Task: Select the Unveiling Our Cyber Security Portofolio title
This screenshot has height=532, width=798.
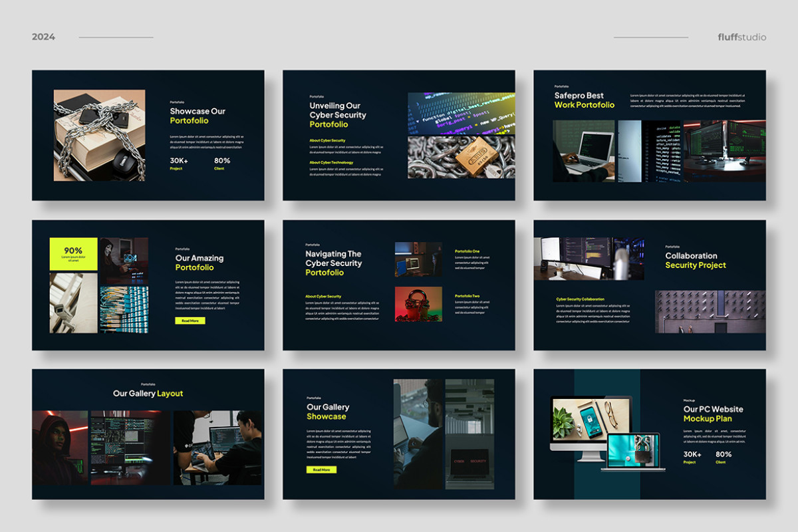Action: click(x=337, y=114)
